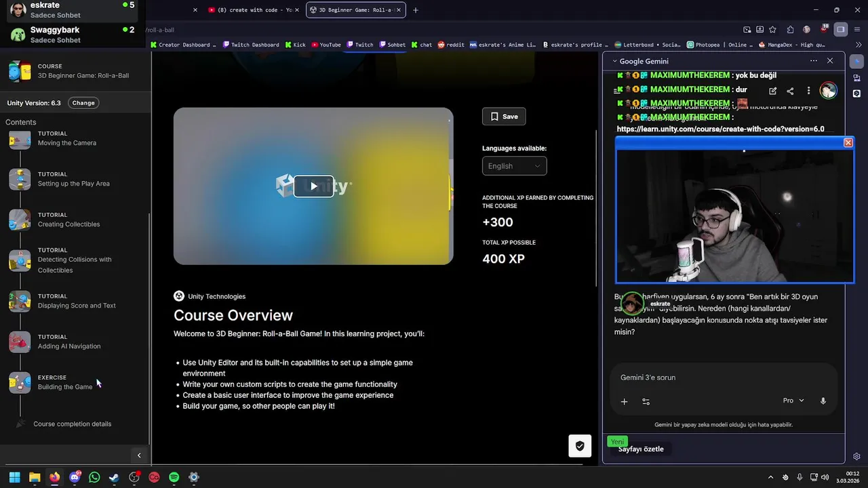Open the Windows Start menu

tap(14, 477)
